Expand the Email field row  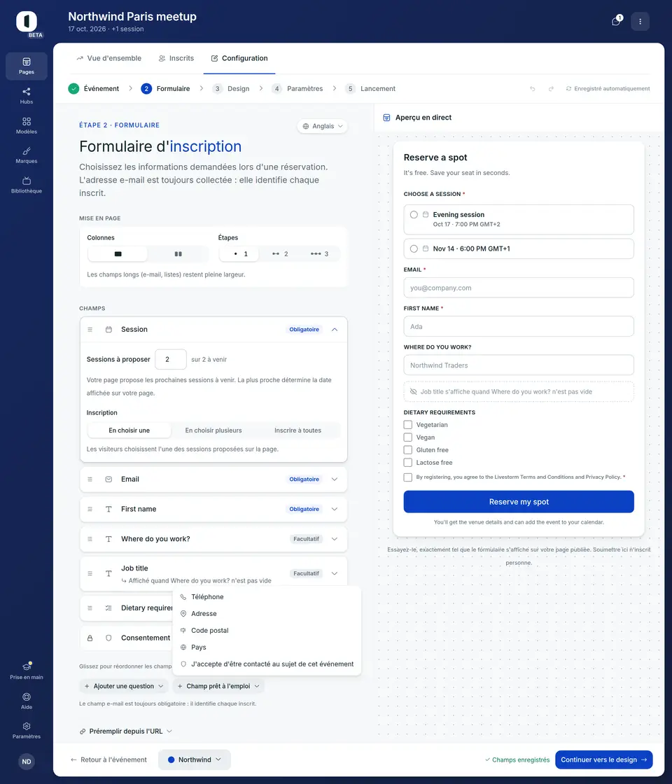coord(335,479)
